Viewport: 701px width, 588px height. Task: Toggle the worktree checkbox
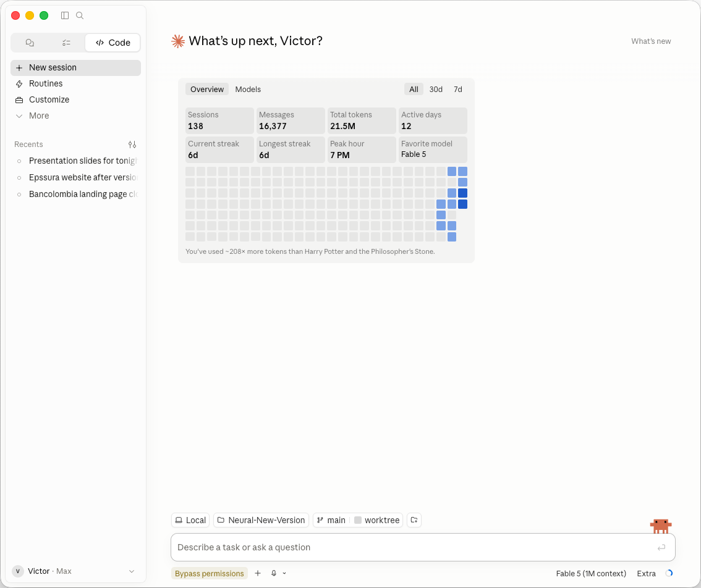(358, 521)
